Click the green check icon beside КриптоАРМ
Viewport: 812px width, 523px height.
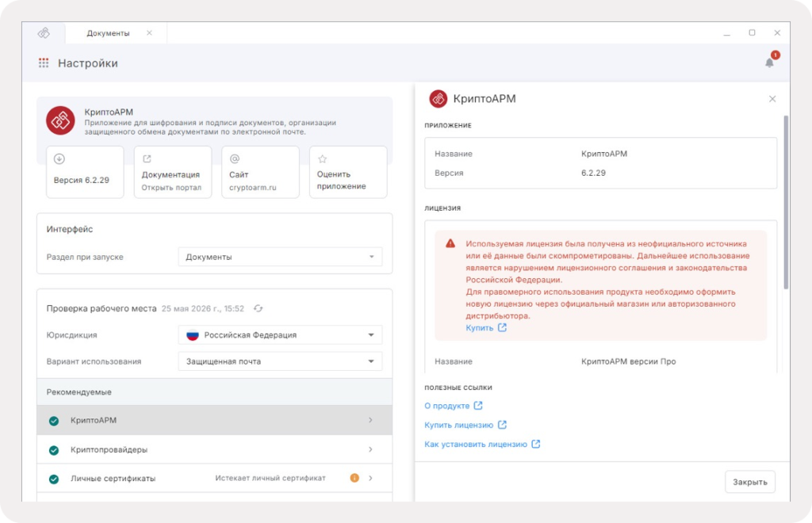[53, 421]
